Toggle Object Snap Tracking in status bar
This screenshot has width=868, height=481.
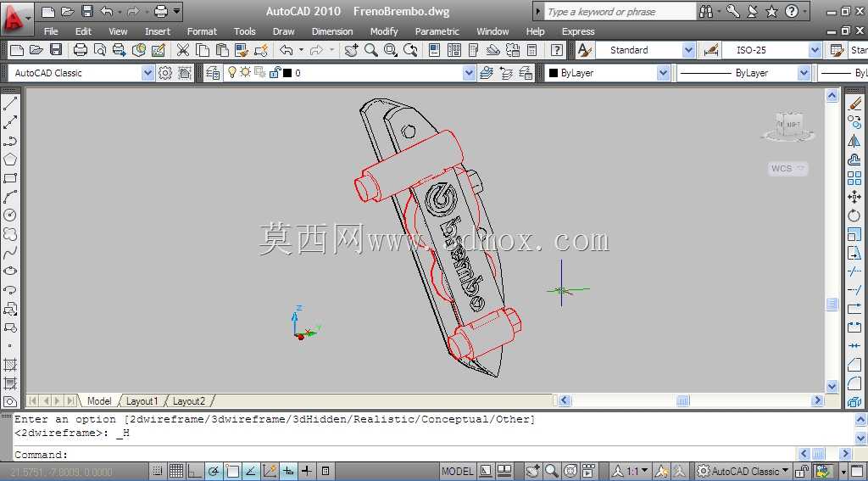point(251,471)
